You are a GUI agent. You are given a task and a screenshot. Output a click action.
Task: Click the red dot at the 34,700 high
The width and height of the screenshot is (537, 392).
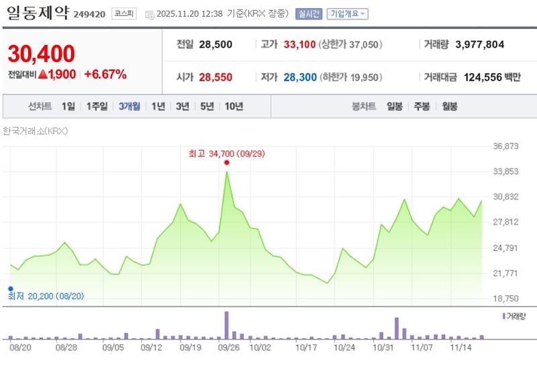pos(227,162)
